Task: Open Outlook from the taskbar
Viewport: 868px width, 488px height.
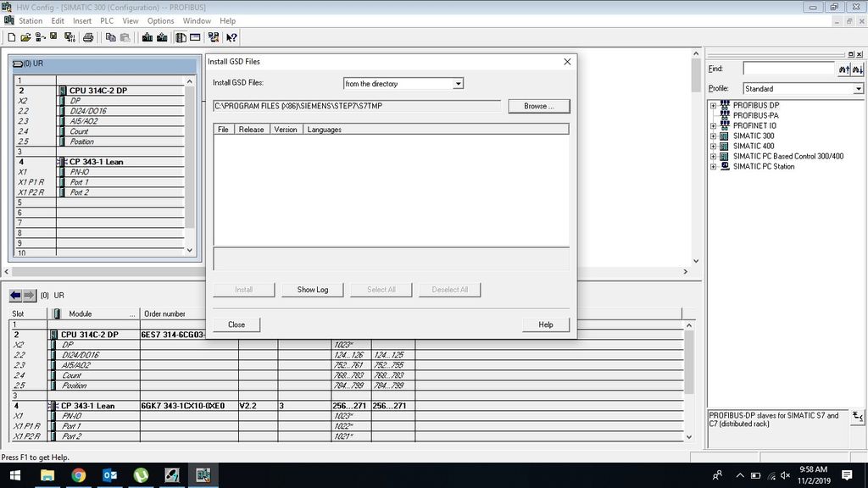Action: [x=109, y=475]
